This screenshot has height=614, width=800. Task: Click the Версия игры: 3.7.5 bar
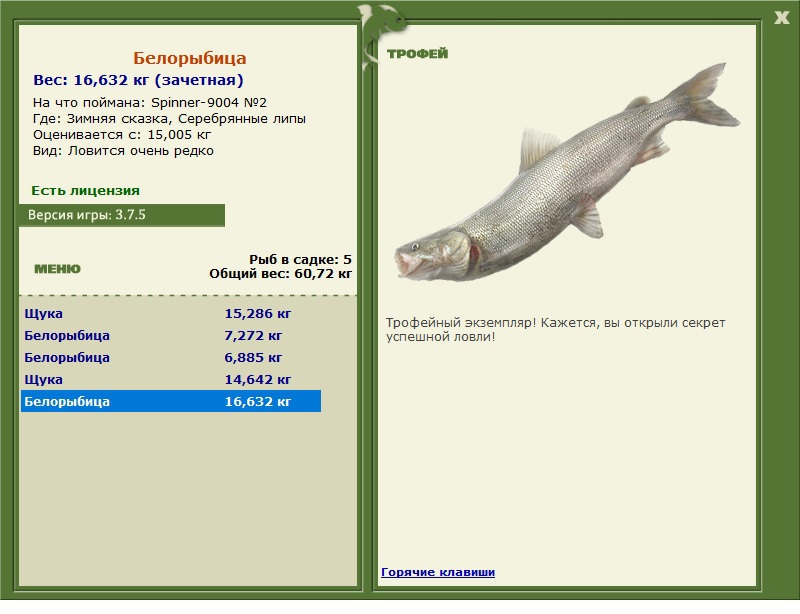point(122,215)
